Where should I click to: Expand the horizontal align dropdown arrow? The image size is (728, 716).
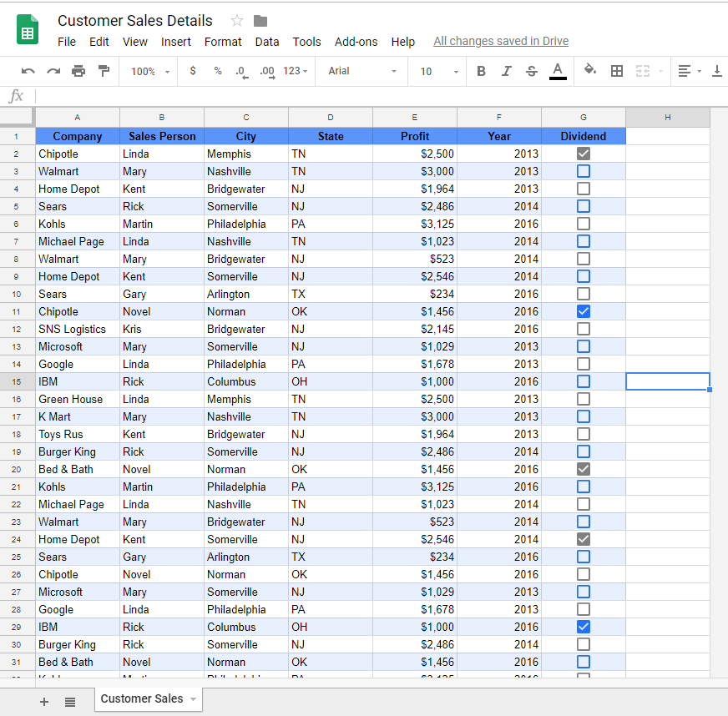tap(699, 72)
